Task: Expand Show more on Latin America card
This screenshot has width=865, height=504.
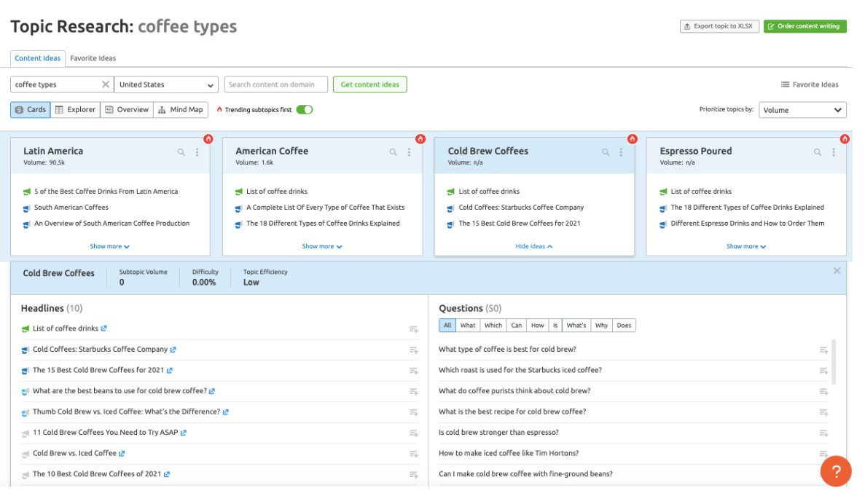Action: pyautogui.click(x=109, y=246)
